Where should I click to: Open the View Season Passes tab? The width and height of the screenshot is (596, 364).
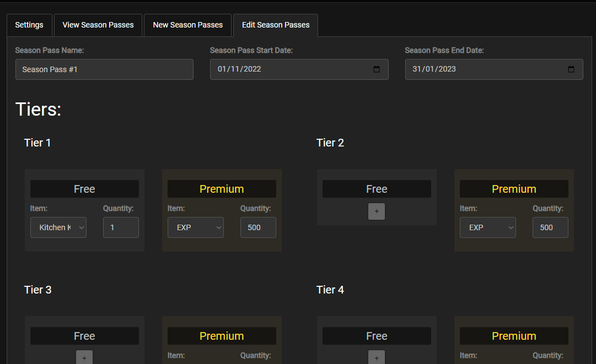click(x=98, y=25)
